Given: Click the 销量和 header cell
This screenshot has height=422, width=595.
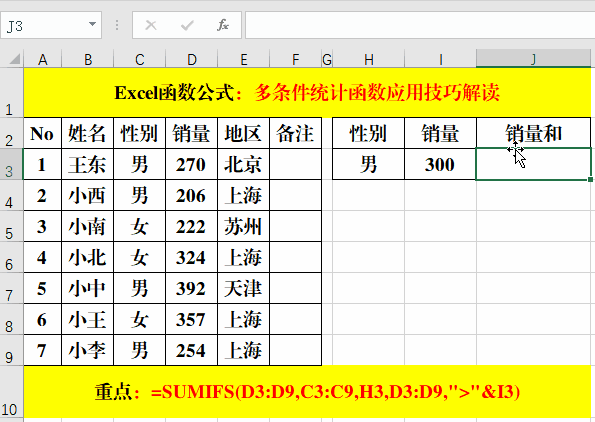Looking at the screenshot, I should 534,133.
